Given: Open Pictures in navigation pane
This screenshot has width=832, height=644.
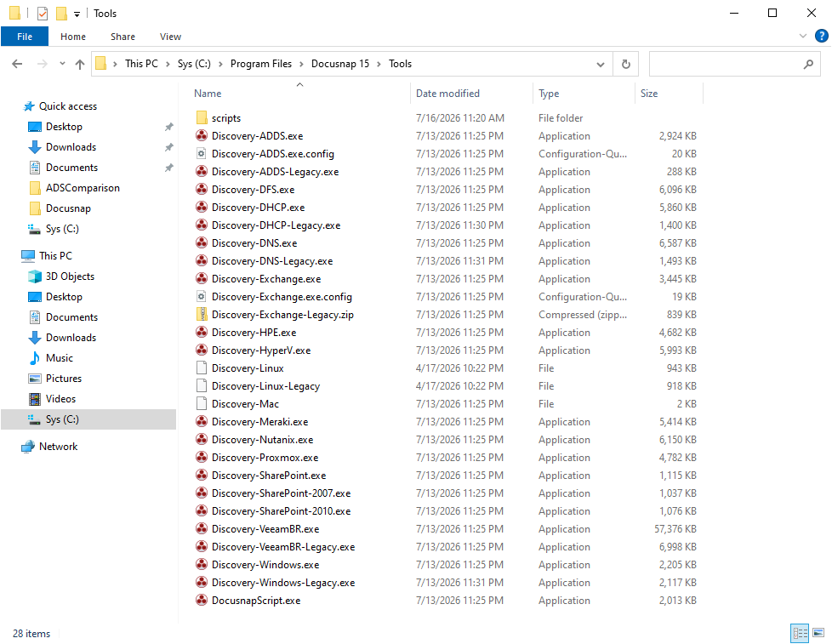Looking at the screenshot, I should 64,379.
